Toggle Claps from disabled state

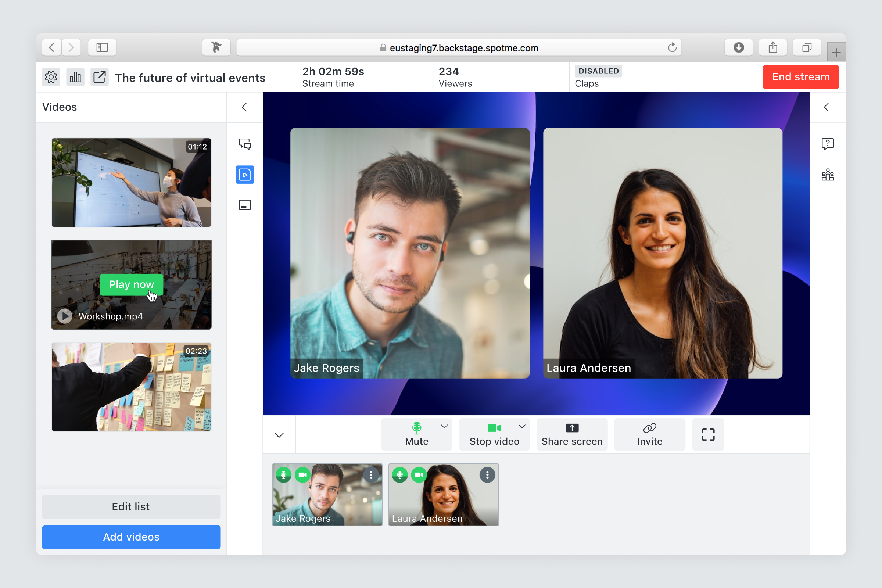coord(598,71)
